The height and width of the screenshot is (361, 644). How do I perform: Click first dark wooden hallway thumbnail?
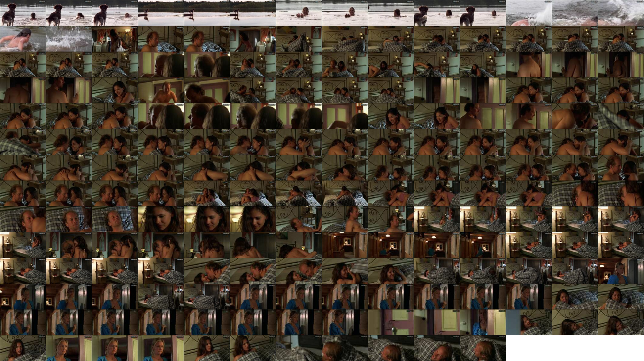(345, 245)
